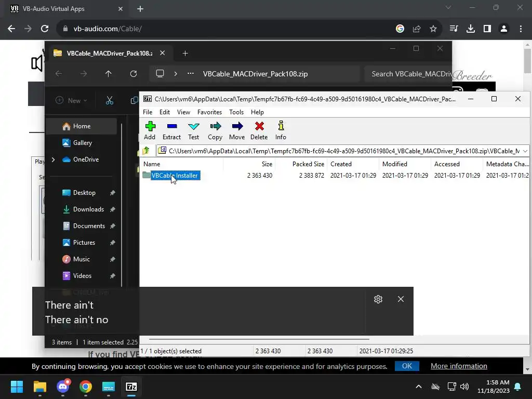
Task: Open Desktop in File Explorer sidebar
Action: tap(82, 193)
